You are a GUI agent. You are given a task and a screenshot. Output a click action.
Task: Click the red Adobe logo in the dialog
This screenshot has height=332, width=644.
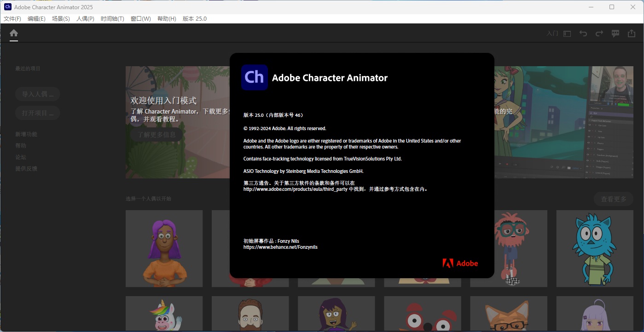[x=460, y=263]
